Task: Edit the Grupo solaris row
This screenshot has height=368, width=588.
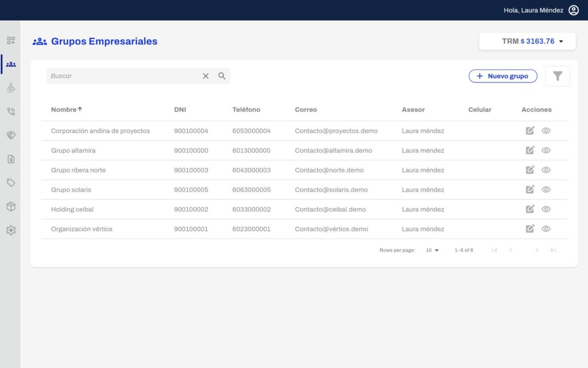Action: coord(530,190)
